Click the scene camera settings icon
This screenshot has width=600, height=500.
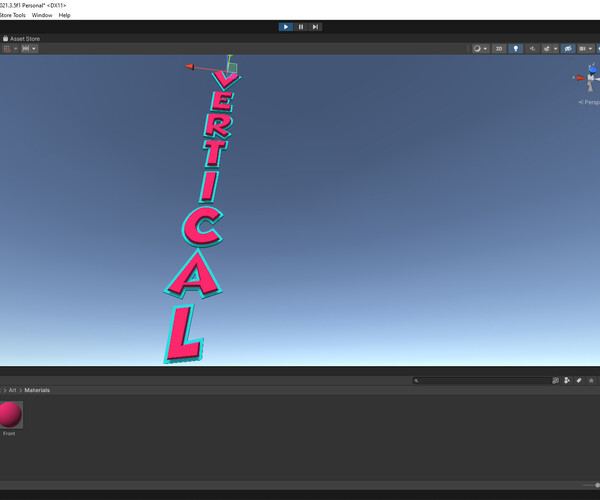coord(582,49)
